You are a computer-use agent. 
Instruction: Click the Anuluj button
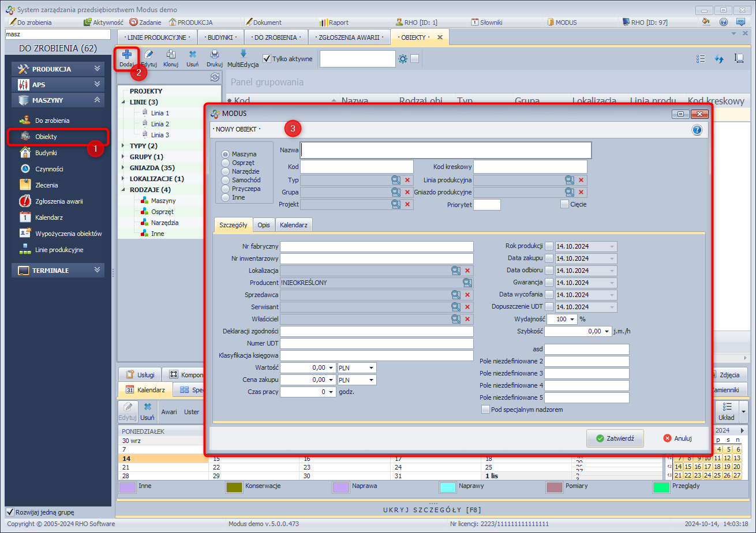point(678,438)
